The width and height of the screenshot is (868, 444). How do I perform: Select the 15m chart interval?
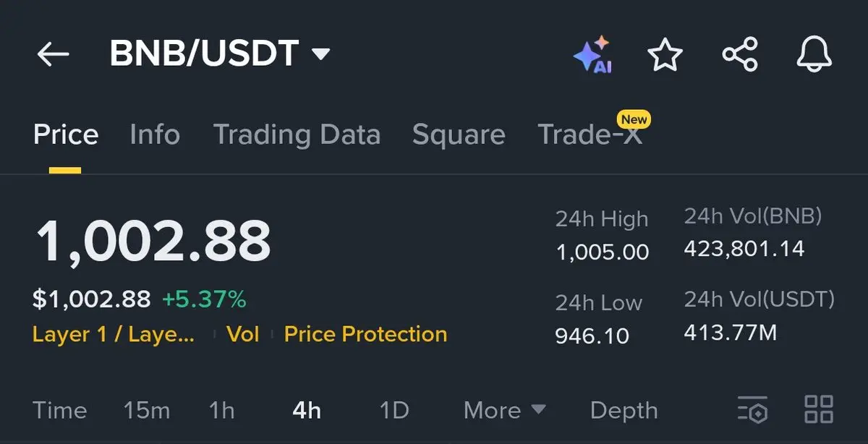(147, 411)
